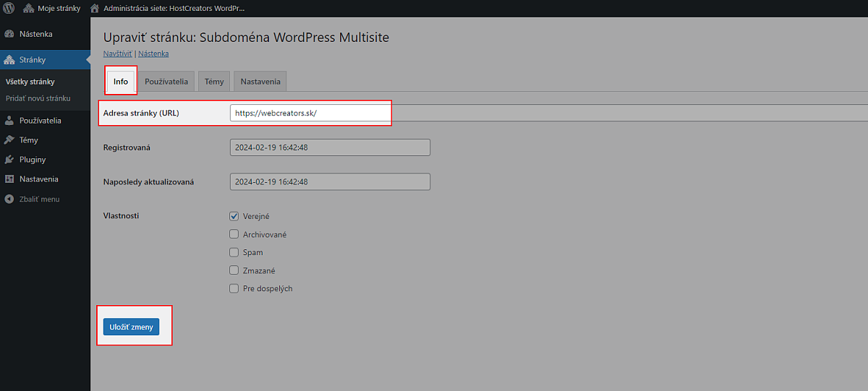Follow the Navštíviť link
The width and height of the screenshot is (868, 391).
point(118,53)
